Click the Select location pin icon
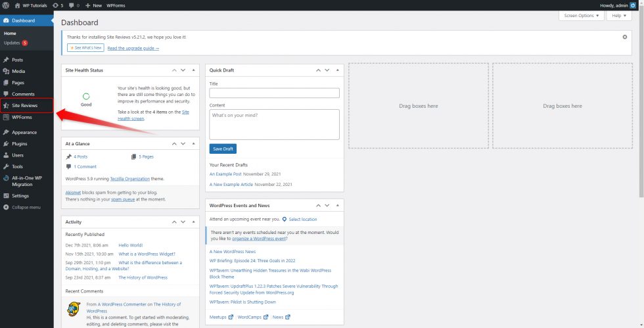 284,220
